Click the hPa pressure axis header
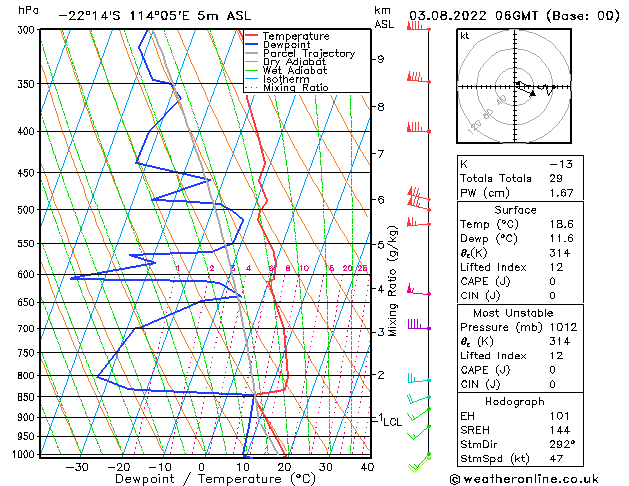Viewport: 629px width, 486px height. pyautogui.click(x=28, y=10)
